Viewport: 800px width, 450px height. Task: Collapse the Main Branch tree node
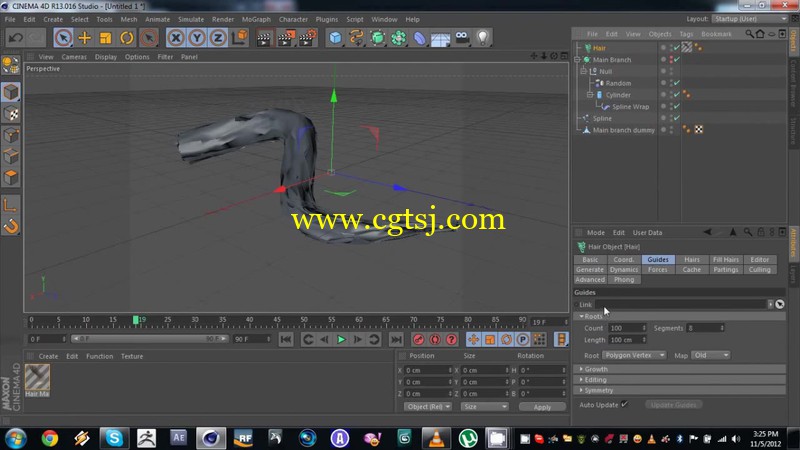pos(577,60)
